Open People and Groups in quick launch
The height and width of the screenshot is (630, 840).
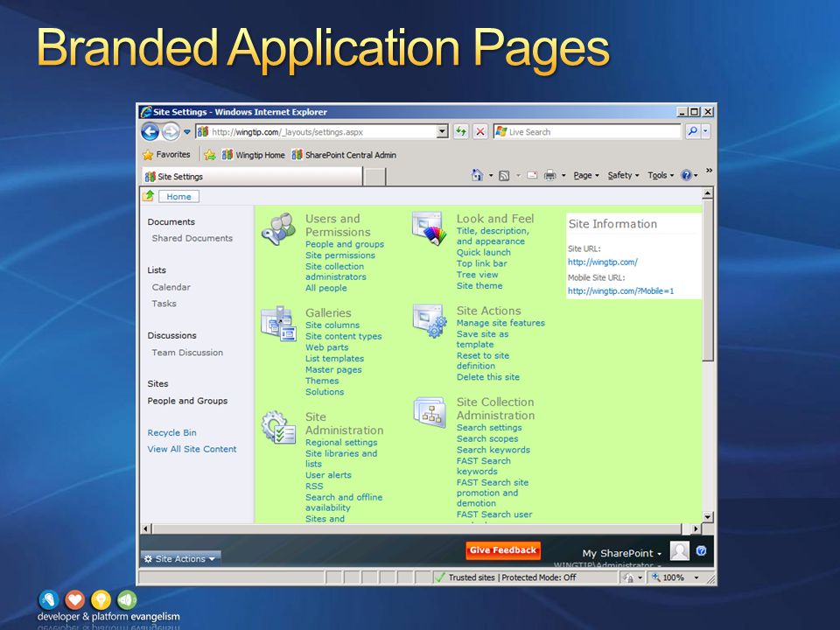[x=187, y=401]
